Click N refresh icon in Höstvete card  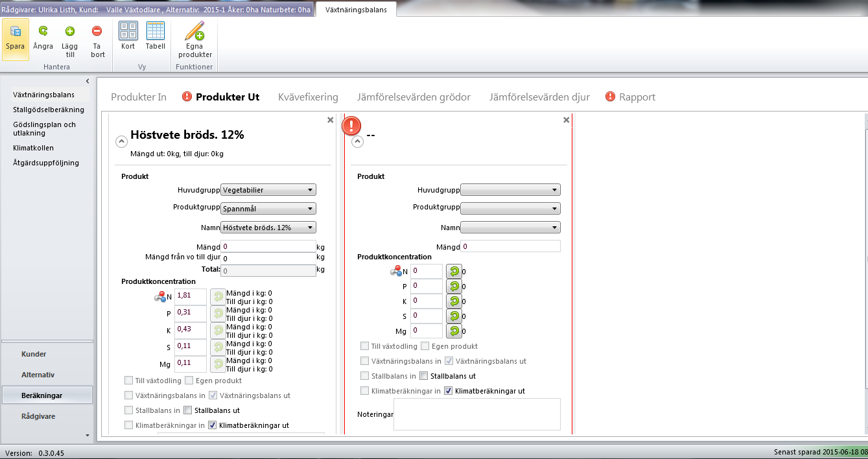(218, 297)
